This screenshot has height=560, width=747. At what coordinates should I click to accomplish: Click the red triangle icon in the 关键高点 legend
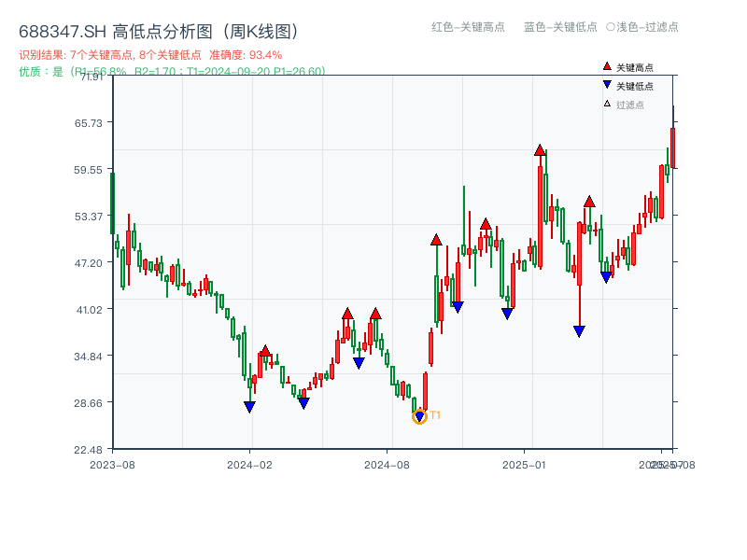point(607,66)
